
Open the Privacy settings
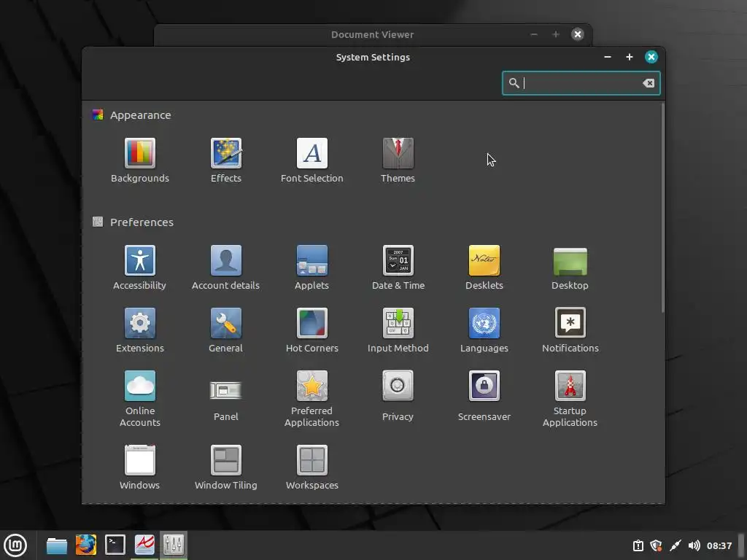tap(398, 396)
